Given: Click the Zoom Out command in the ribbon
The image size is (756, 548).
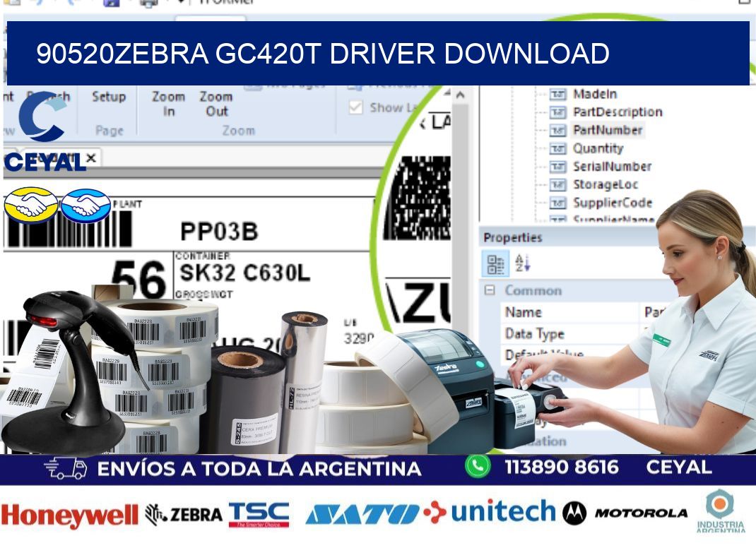Looking at the screenshot, I should tap(215, 103).
